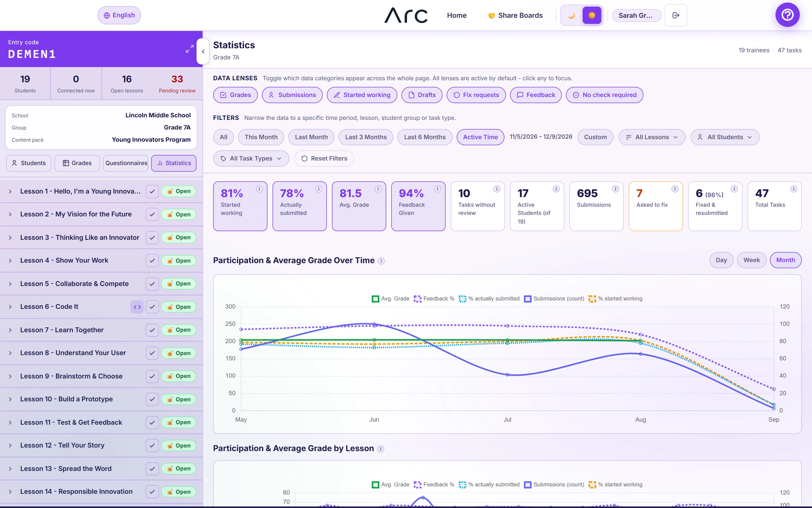This screenshot has height=508, width=812.
Task: Open the All Task Types dropdown
Action: tap(251, 158)
